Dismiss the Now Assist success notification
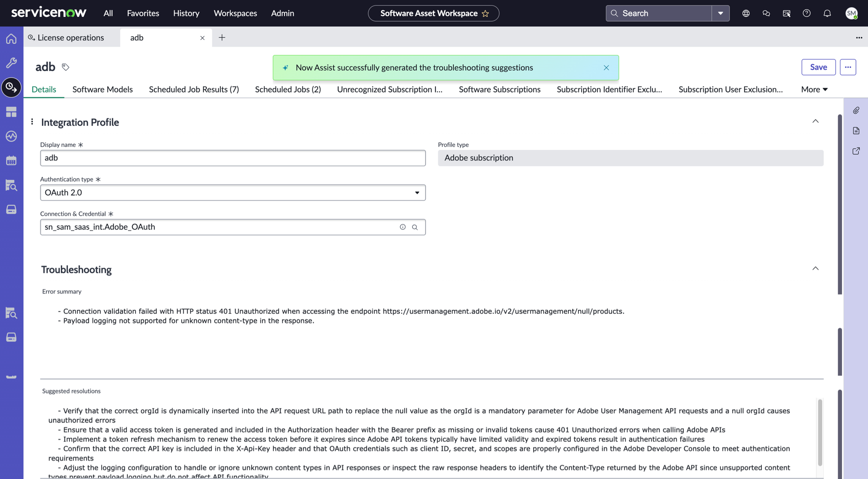The width and height of the screenshot is (868, 479). click(606, 67)
